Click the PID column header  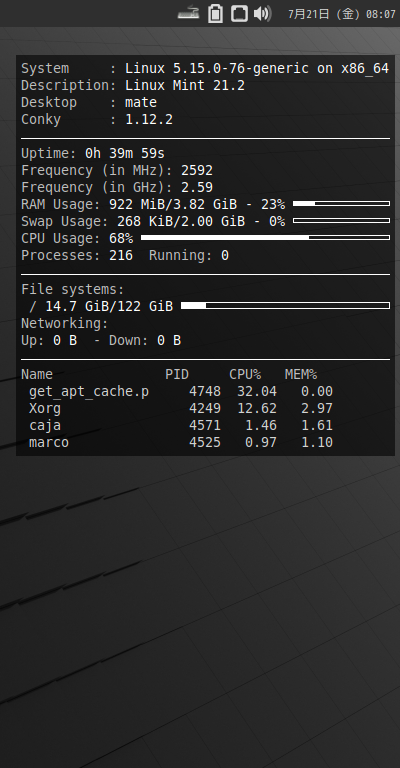click(177, 375)
